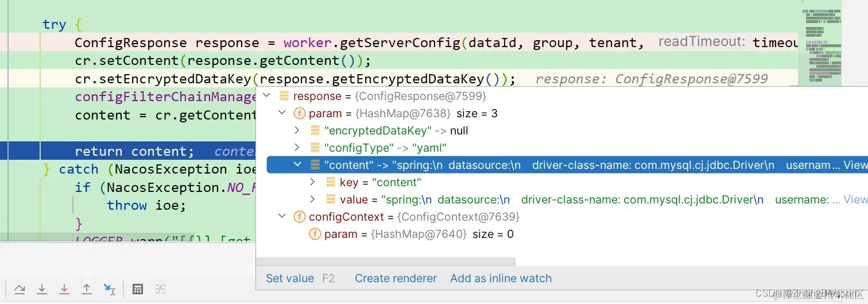Expand the "encryptedDataKey" entry
Screen dimensions: 868x304
pyautogui.click(x=297, y=130)
